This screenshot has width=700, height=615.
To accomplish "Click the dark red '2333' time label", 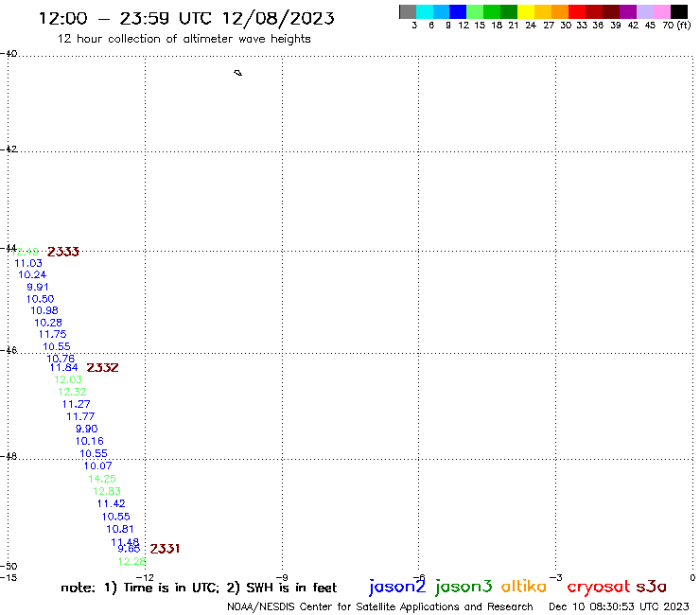I will [x=63, y=252].
